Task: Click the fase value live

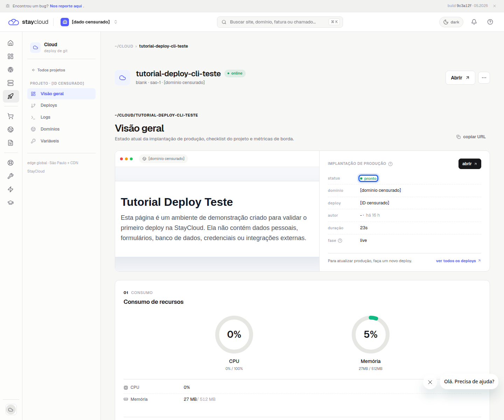Action: coord(363,240)
